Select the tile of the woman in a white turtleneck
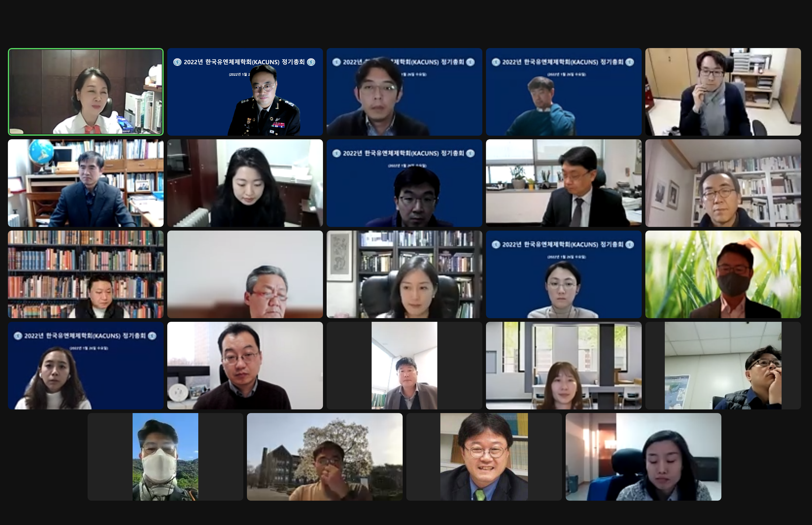This screenshot has height=525, width=812. coord(85,365)
